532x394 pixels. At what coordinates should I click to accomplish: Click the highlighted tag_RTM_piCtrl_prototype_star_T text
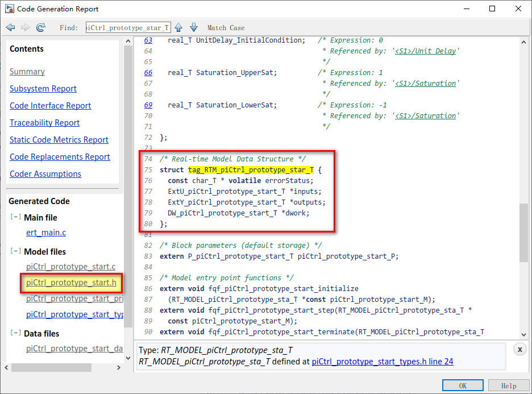[251, 169]
